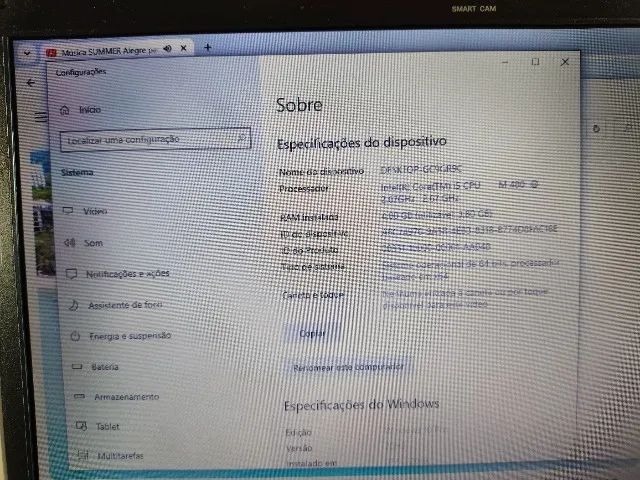Image resolution: width=640 pixels, height=480 pixels.
Task: Go back with the browser back arrow
Action: (31, 83)
